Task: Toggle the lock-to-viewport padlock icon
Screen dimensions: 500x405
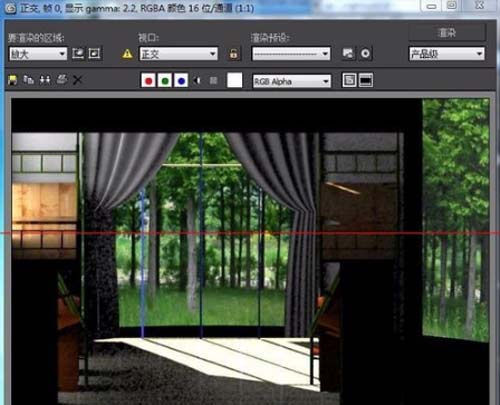Action: (233, 54)
